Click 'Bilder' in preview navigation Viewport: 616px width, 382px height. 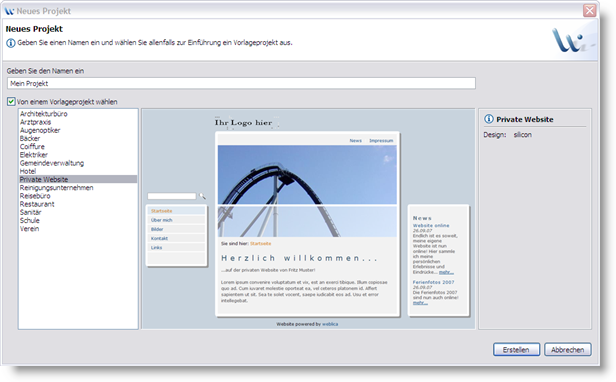click(176, 229)
